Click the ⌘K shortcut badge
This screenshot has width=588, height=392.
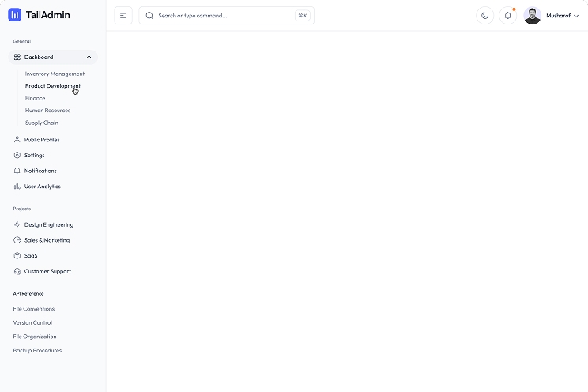pyautogui.click(x=303, y=15)
